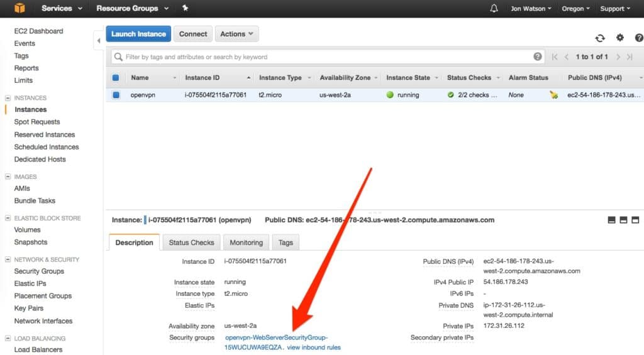The image size is (644, 355).
Task: Open EC2 Dashboard in the sidebar
Action: (x=38, y=31)
